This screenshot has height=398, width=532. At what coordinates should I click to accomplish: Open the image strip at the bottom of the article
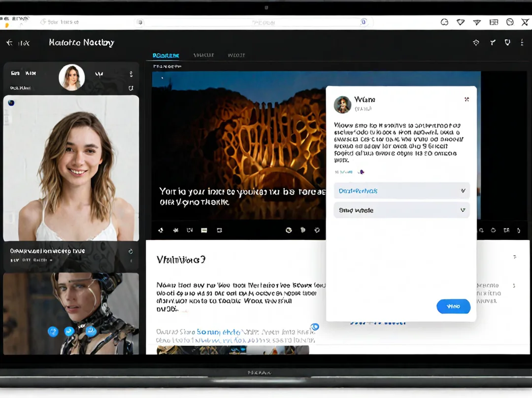point(233,350)
